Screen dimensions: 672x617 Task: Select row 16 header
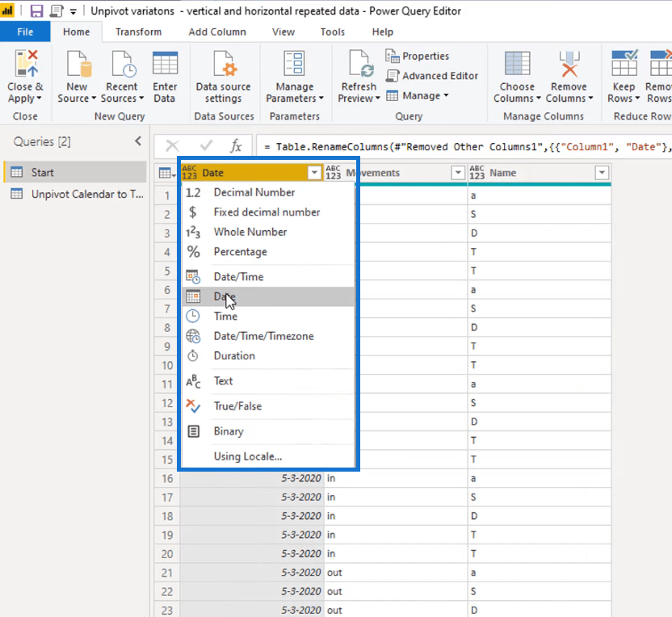click(167, 478)
